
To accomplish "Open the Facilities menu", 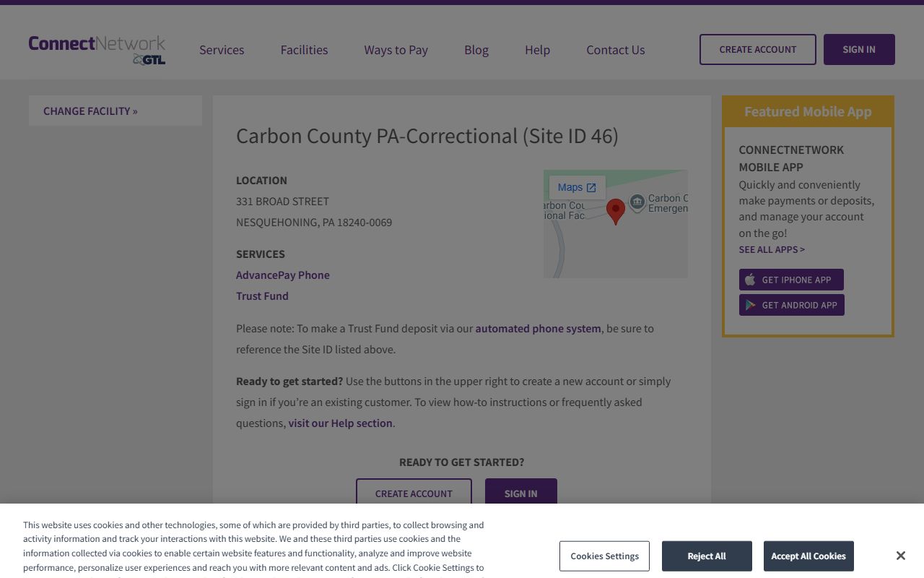I will click(x=304, y=50).
